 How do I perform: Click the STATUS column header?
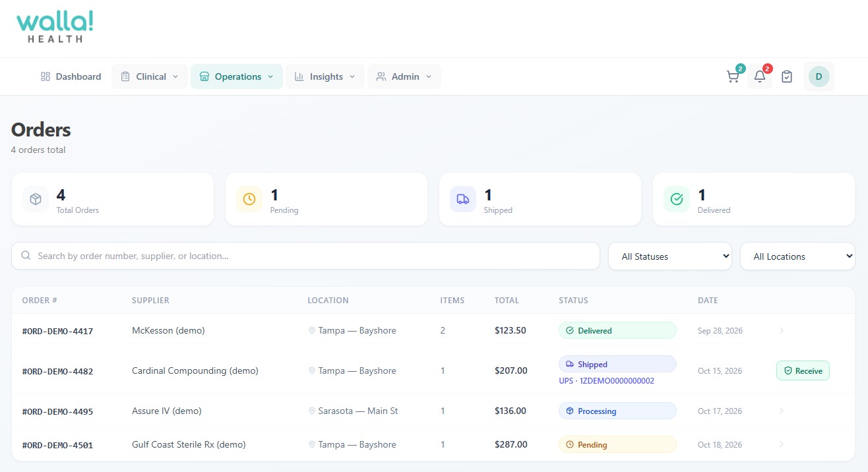[x=573, y=300]
